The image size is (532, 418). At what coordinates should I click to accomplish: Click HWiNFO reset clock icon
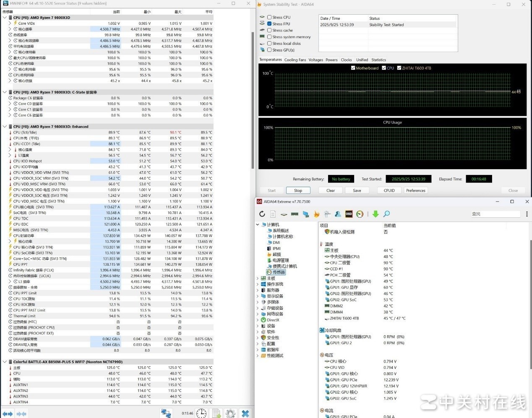coord(201,413)
